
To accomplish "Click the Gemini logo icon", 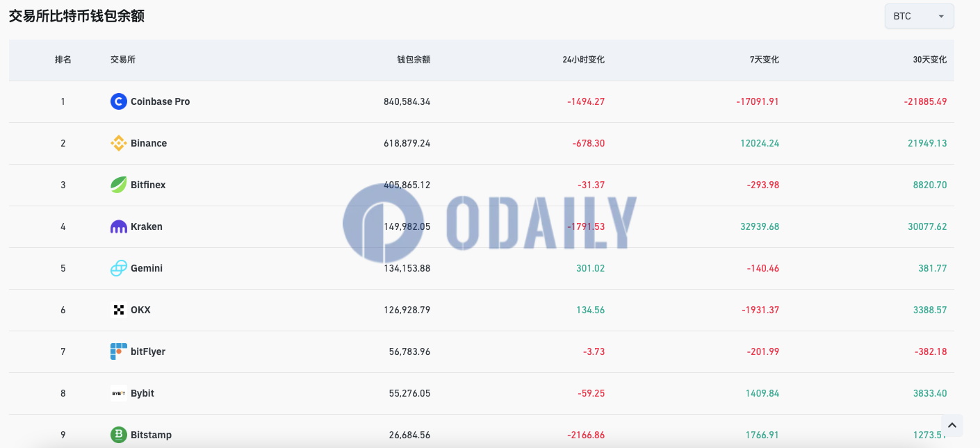I will tap(119, 268).
